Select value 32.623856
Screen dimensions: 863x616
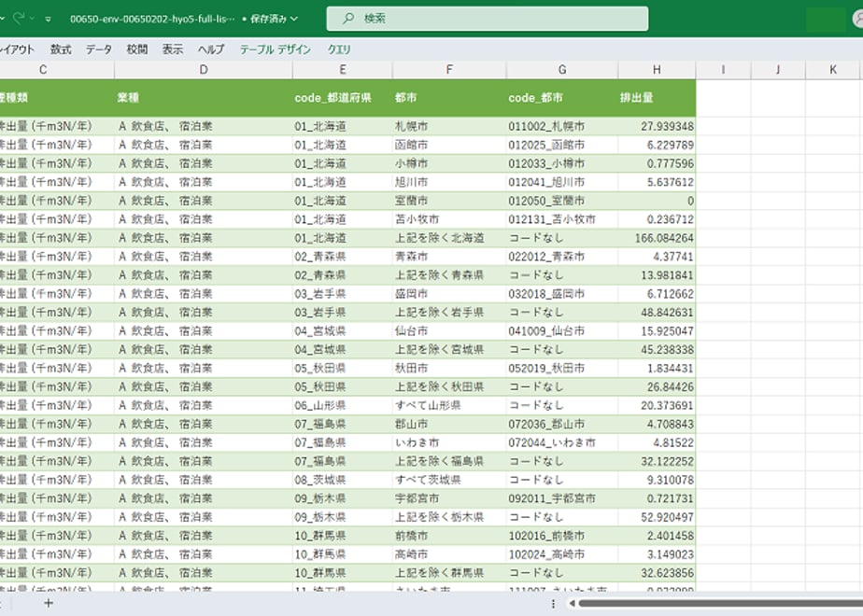(x=657, y=573)
